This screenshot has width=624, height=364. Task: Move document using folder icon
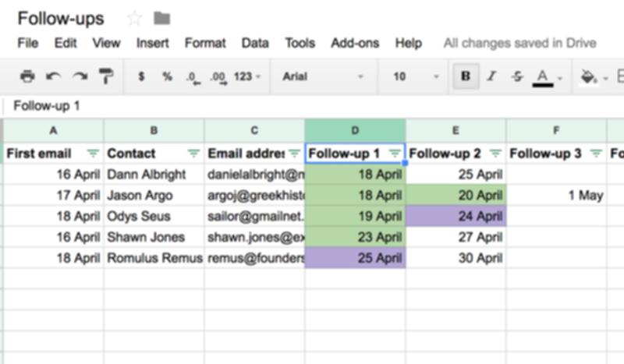pos(161,18)
